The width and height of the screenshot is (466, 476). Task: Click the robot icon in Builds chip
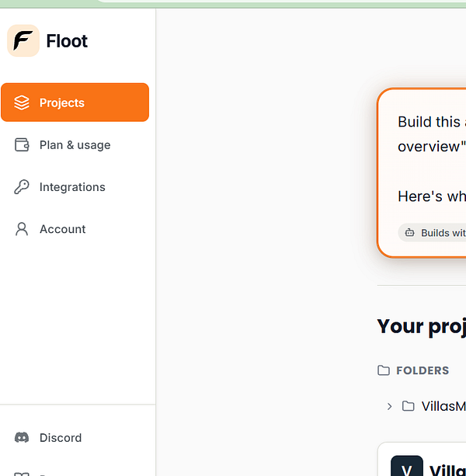click(x=410, y=233)
